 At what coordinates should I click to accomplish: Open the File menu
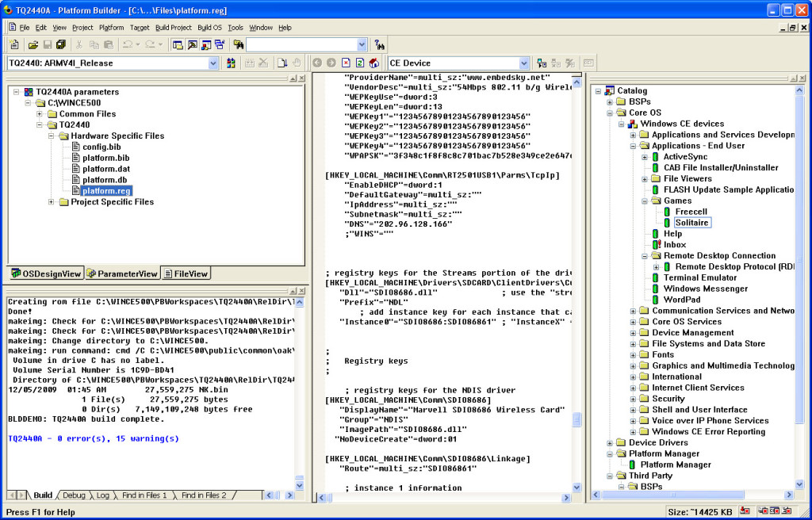(25, 28)
